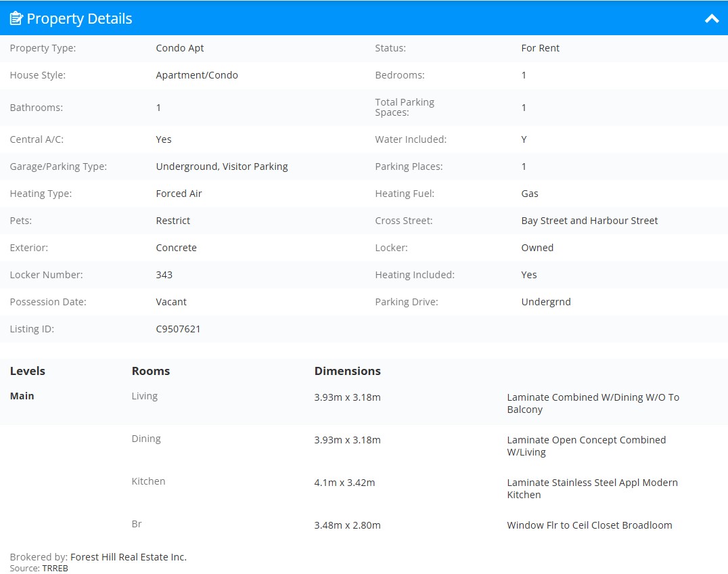The height and width of the screenshot is (574, 728).
Task: Select the Br room row
Action: [364, 525]
